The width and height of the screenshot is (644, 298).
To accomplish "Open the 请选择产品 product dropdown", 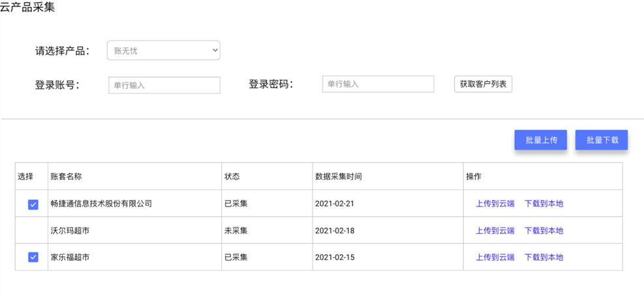I will 163,50.
